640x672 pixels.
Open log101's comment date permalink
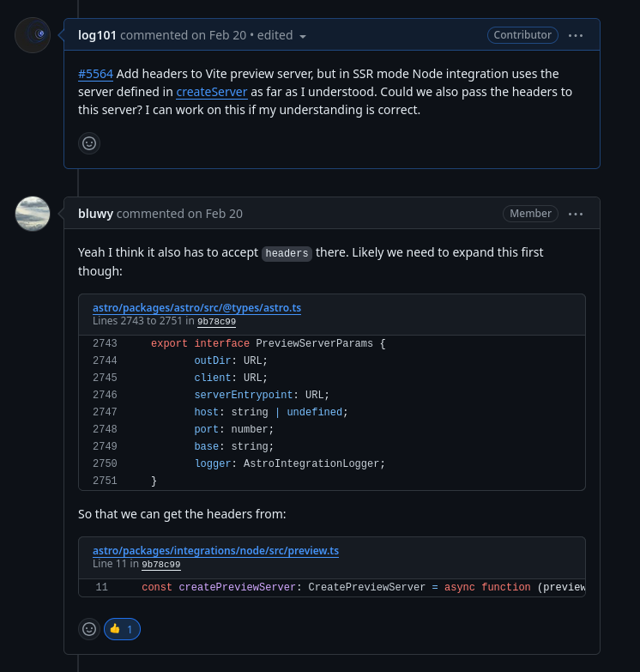(x=219, y=35)
